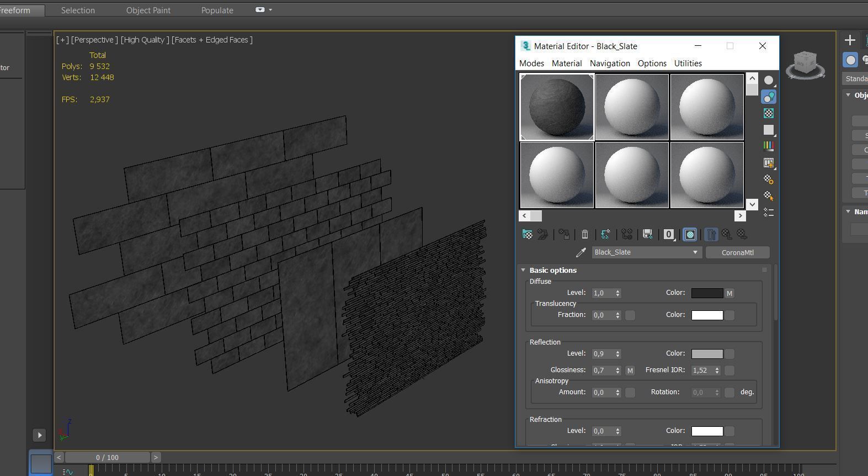The height and width of the screenshot is (476, 868).
Task: Open the Create panel plus tab
Action: click(x=850, y=40)
